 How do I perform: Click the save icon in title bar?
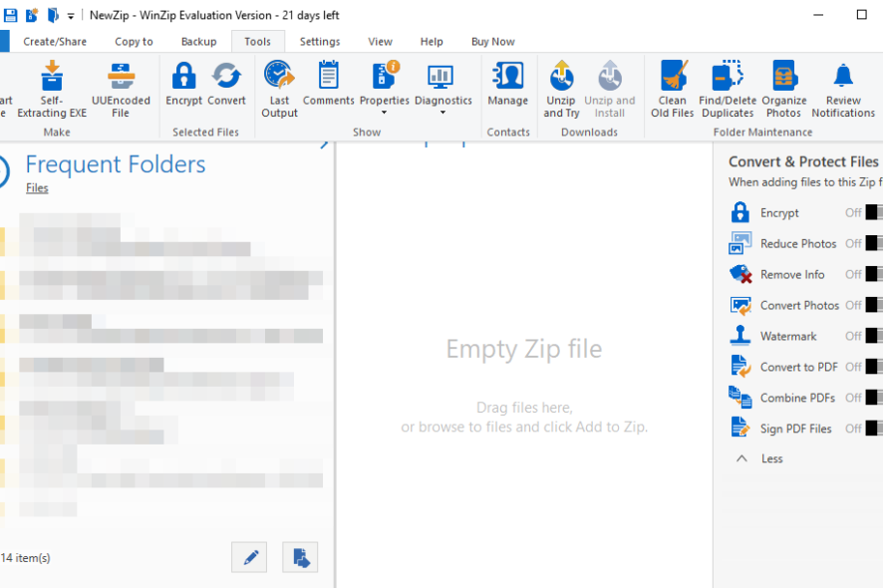(10, 15)
